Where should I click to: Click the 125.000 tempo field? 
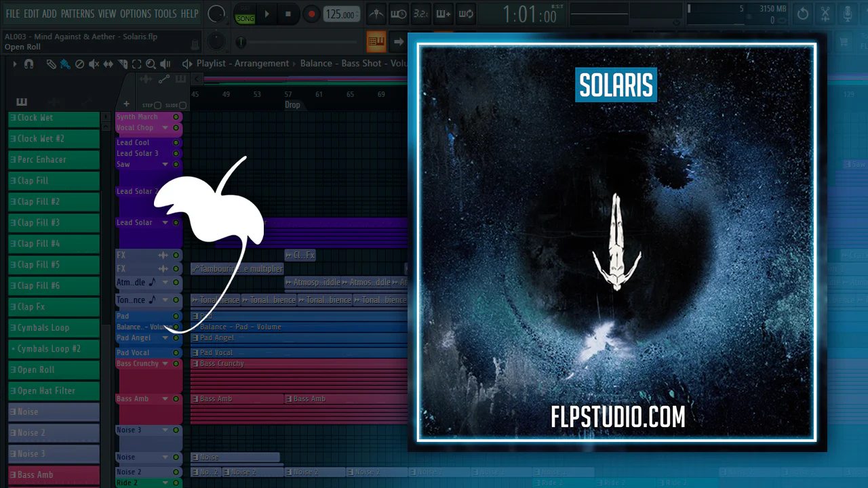coord(340,14)
